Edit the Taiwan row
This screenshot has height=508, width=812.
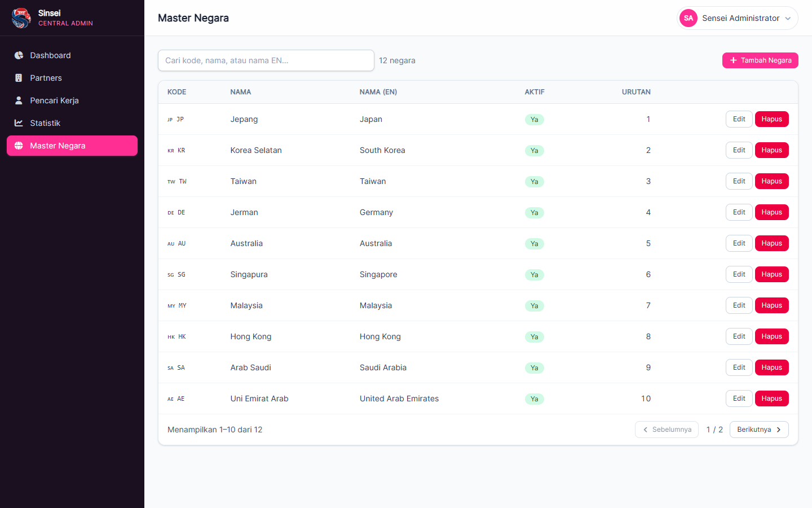click(739, 181)
